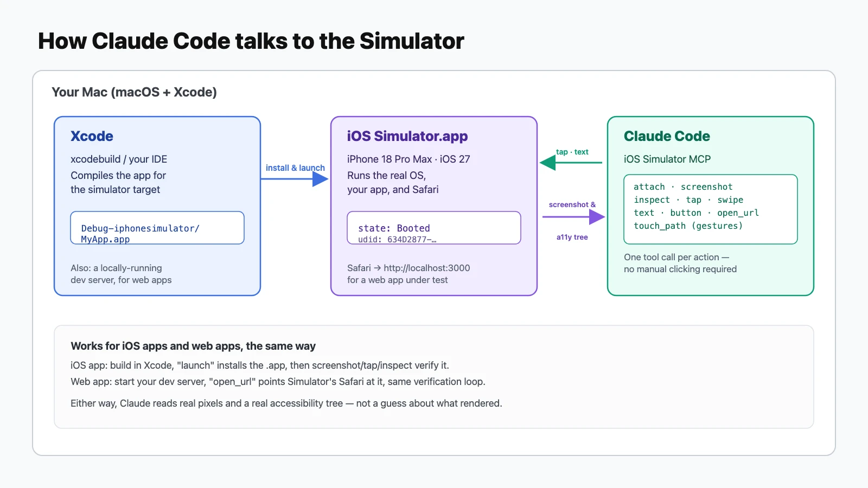Click the 'screenshot &' arrow label

click(572, 204)
